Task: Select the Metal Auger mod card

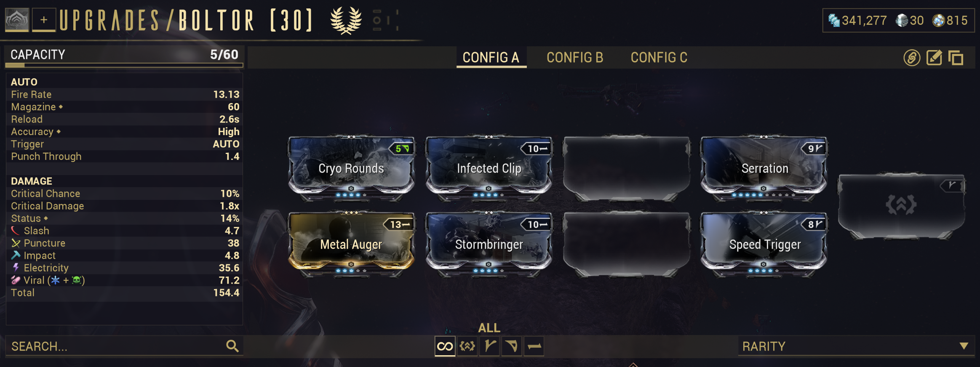Action: tap(351, 244)
